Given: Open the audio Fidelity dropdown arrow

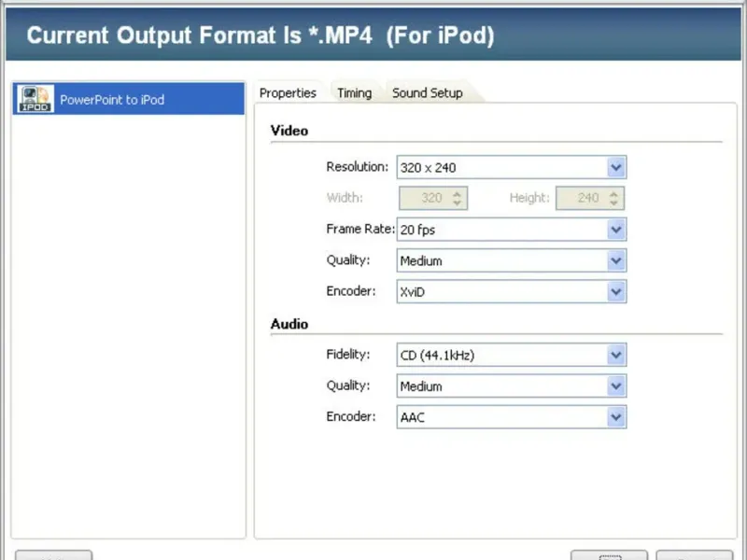Looking at the screenshot, I should 616,355.
